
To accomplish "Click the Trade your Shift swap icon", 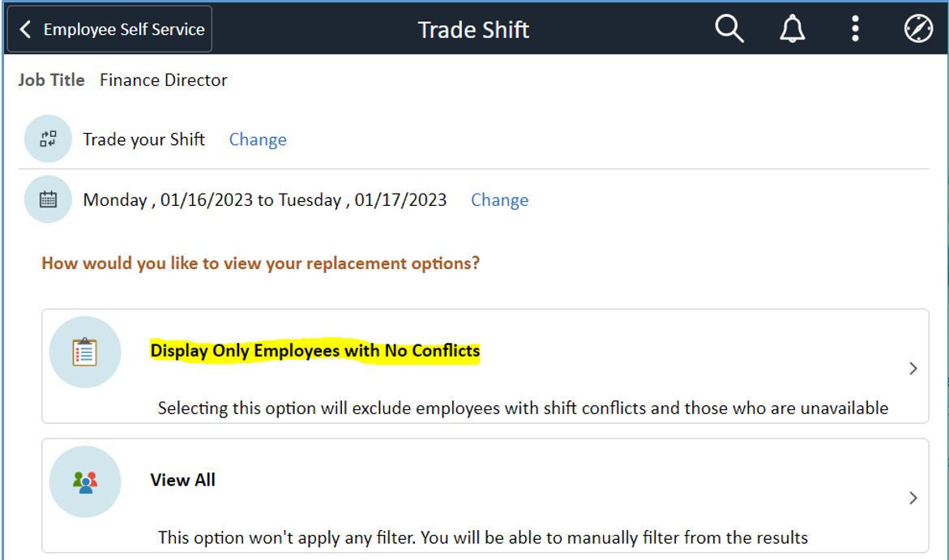I will coord(48,139).
